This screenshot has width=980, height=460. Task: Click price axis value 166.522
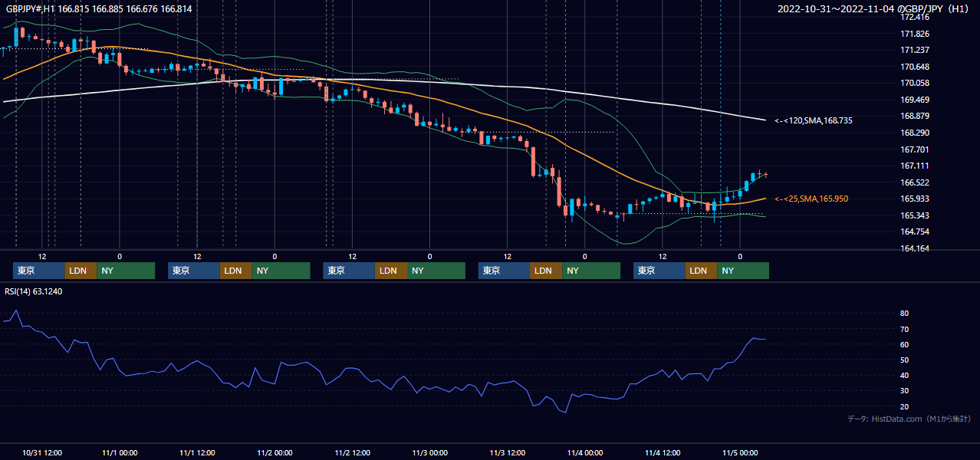pos(915,182)
